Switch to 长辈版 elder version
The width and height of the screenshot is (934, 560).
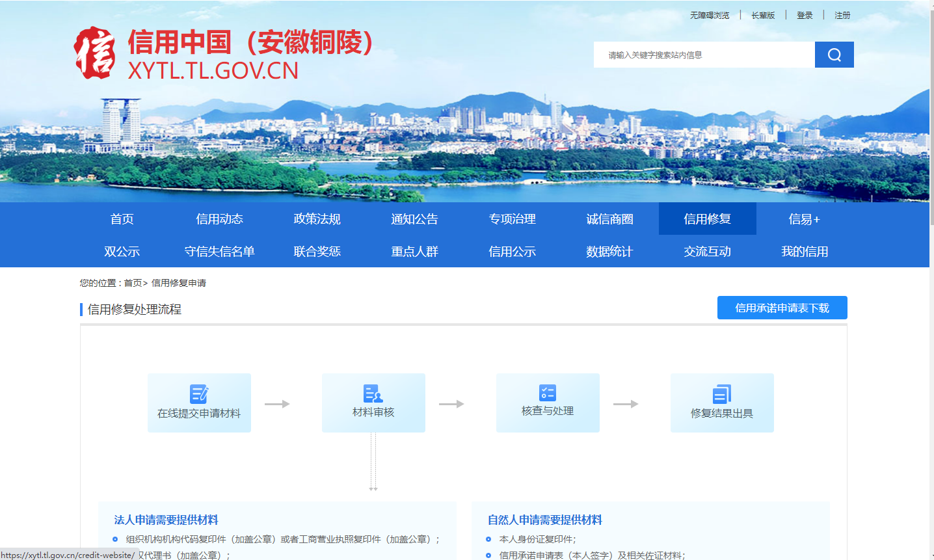point(763,15)
